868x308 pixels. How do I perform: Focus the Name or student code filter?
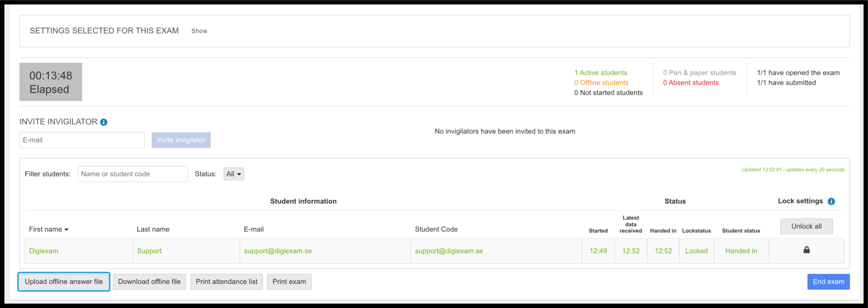coord(133,174)
